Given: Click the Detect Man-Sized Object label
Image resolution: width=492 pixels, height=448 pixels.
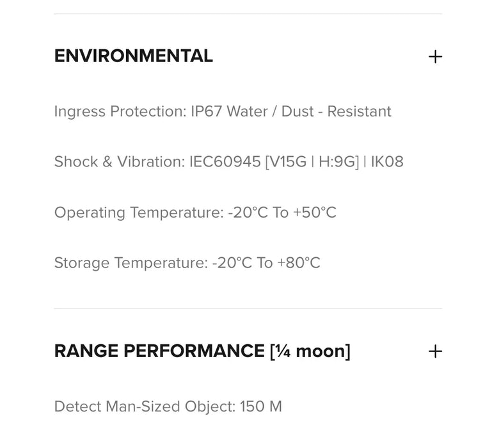Looking at the screenshot, I should click(145, 406).
